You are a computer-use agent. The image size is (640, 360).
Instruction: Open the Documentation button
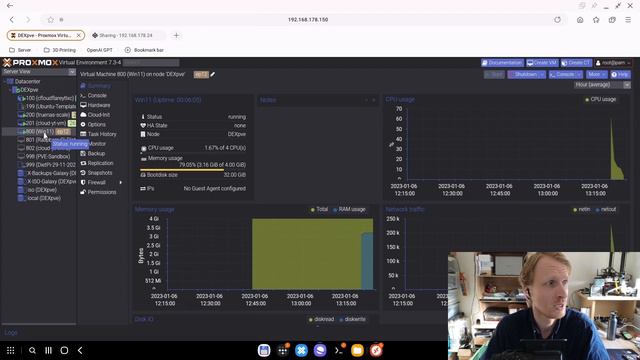click(x=502, y=63)
